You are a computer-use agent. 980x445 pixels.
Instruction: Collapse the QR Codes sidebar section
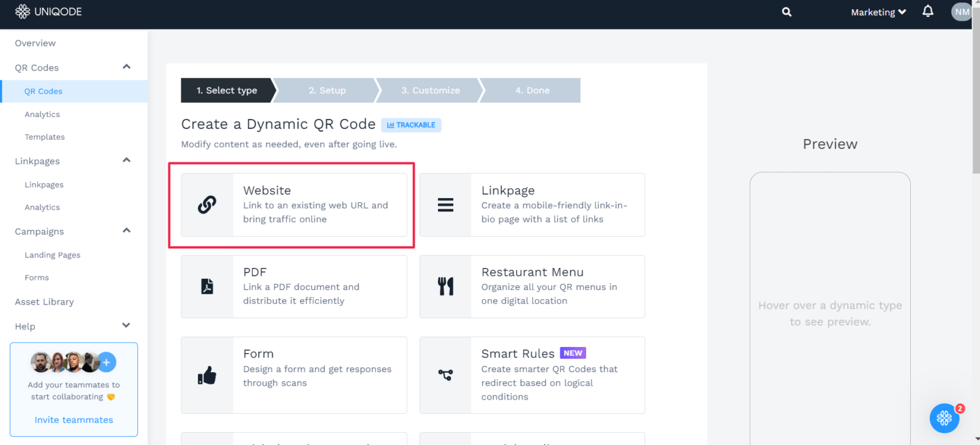click(x=126, y=67)
